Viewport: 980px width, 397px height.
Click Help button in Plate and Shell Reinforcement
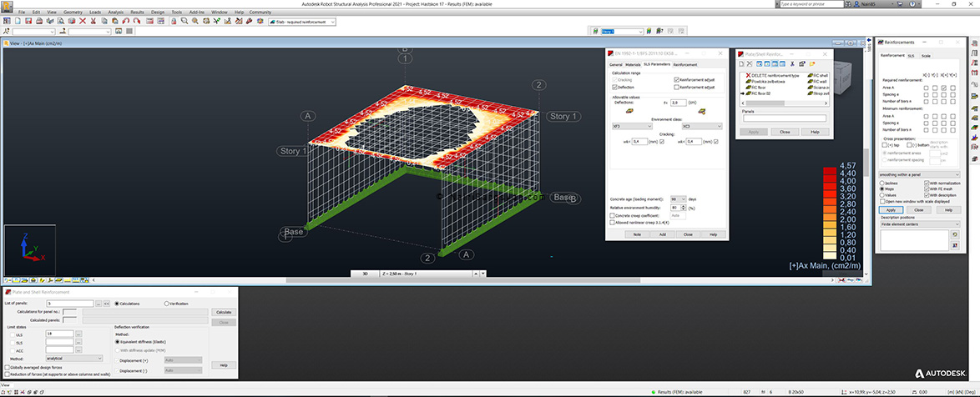point(225,364)
